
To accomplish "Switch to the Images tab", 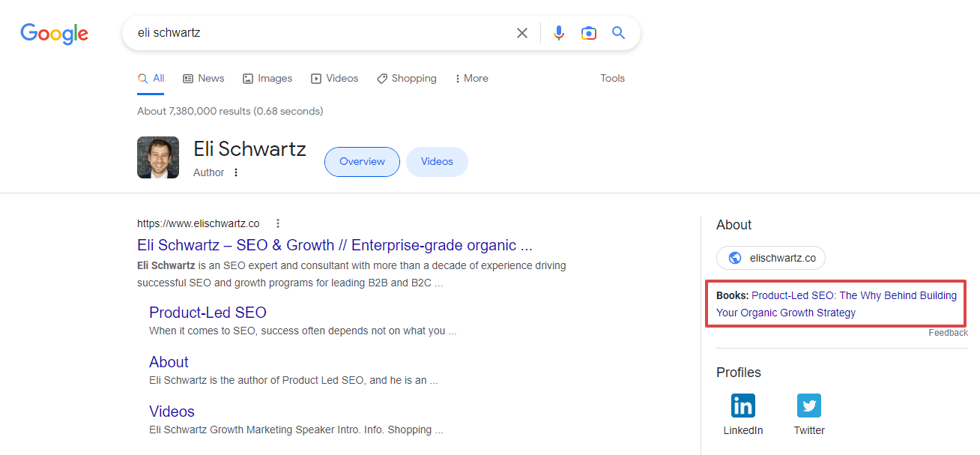I will [x=267, y=79].
